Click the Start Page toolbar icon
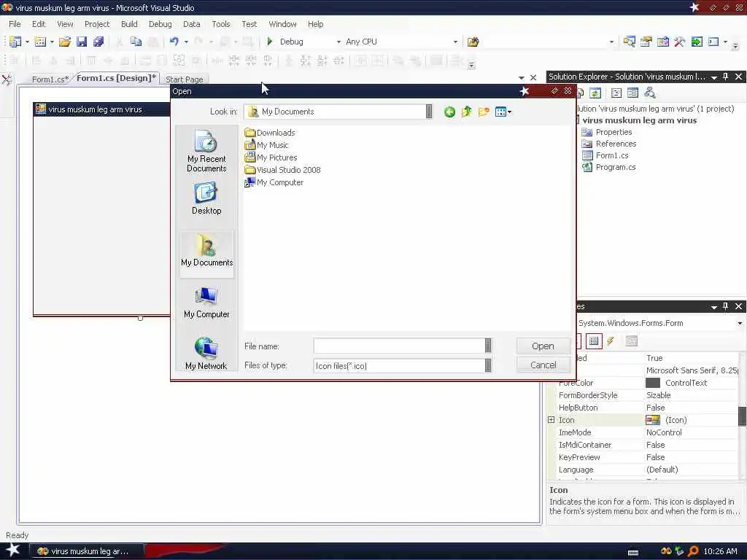Viewport: 747px width, 560px height. coord(697,42)
